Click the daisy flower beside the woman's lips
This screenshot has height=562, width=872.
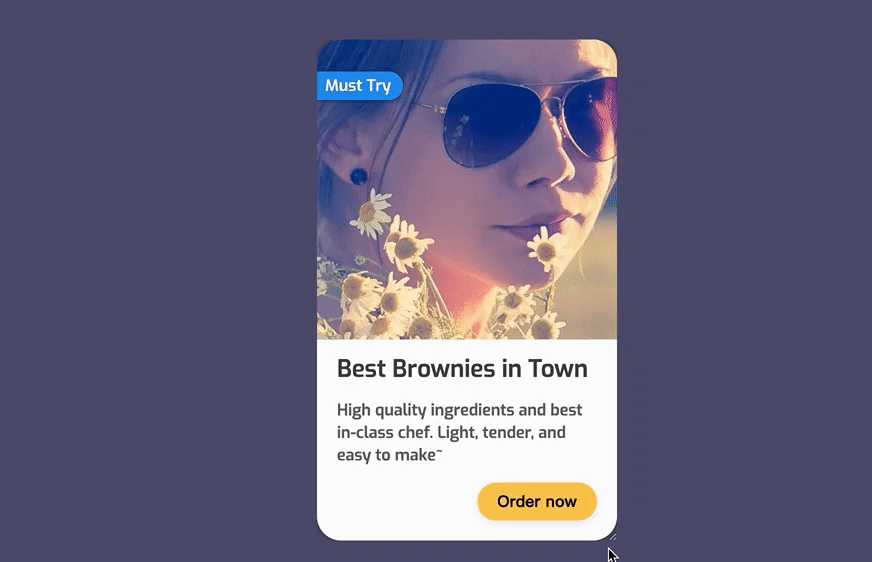[x=545, y=248]
